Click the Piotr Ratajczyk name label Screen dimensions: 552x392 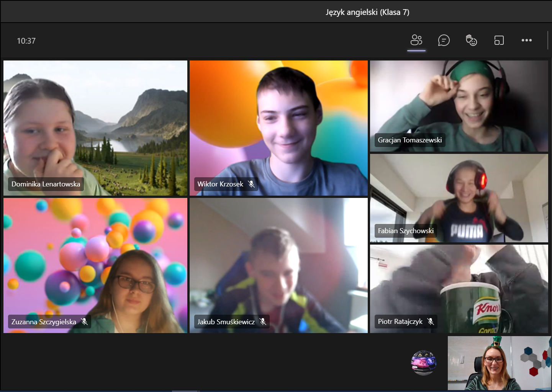(x=400, y=322)
